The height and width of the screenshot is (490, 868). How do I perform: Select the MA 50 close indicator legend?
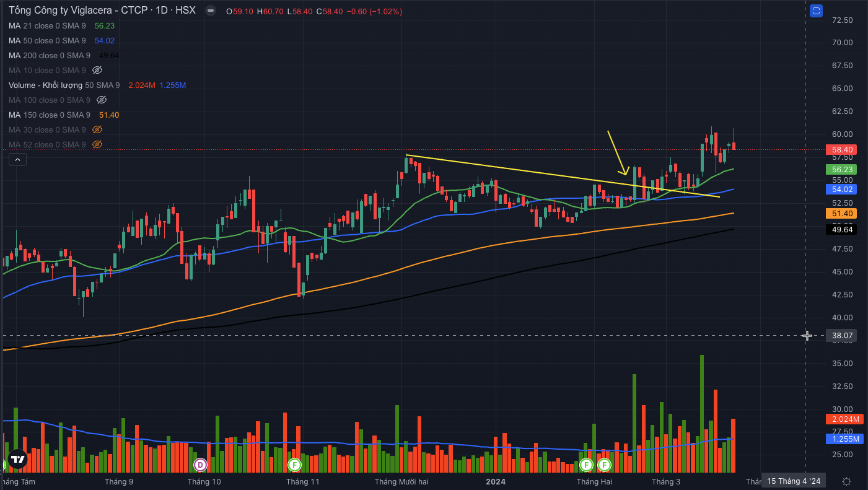point(48,40)
